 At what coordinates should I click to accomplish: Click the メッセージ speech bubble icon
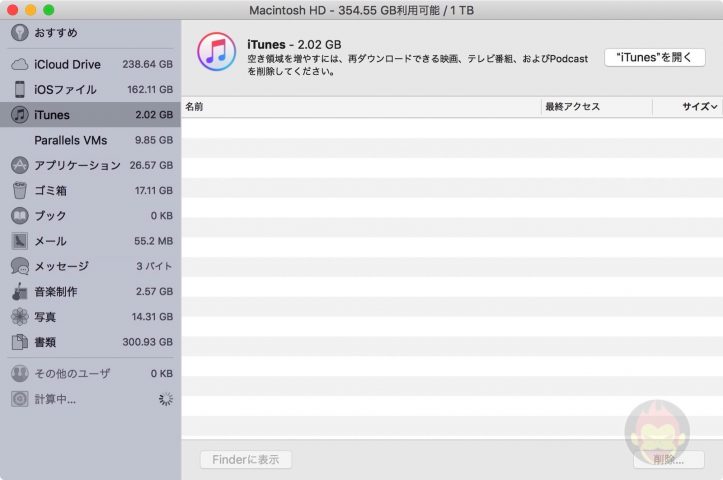click(x=19, y=266)
